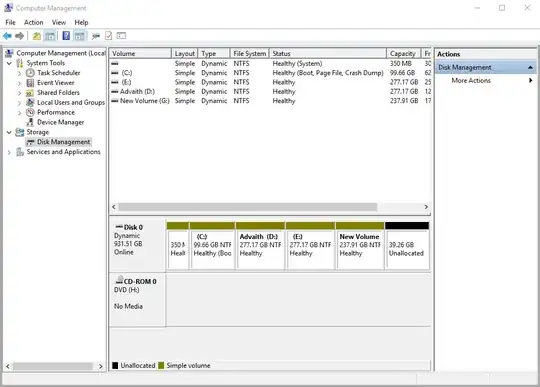Click the Up one level folder icon

pos(37,36)
